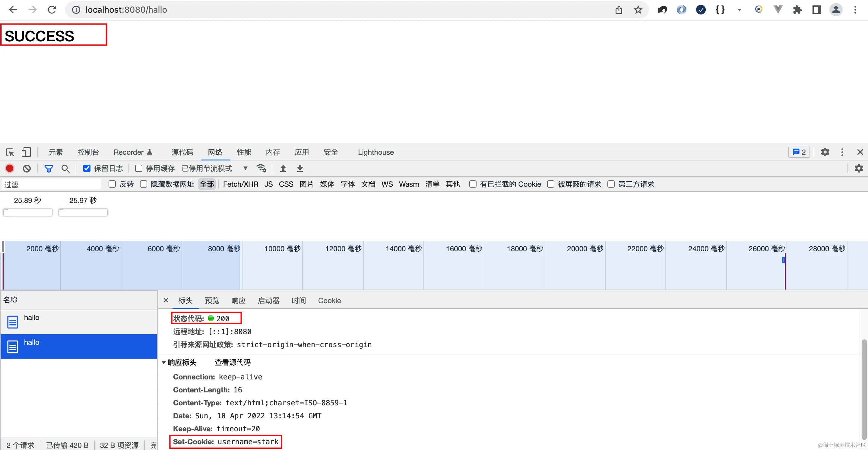Switch to the 控制台 tab
The image size is (868, 450).
88,152
